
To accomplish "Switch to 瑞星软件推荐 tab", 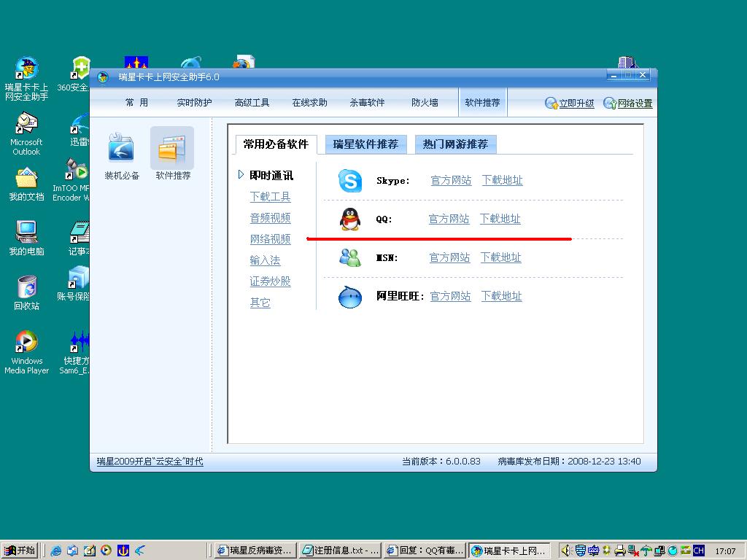I will (366, 144).
